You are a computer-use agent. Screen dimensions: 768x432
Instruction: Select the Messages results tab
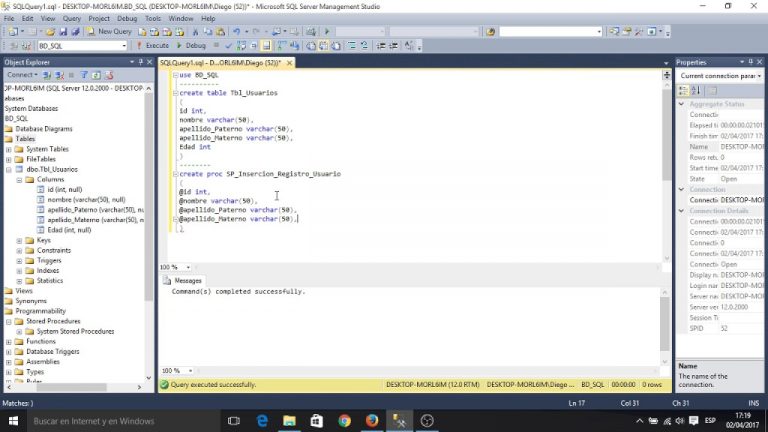(183, 281)
